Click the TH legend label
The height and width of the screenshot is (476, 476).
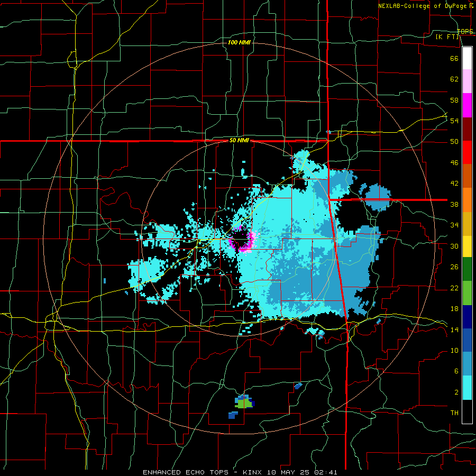(454, 413)
